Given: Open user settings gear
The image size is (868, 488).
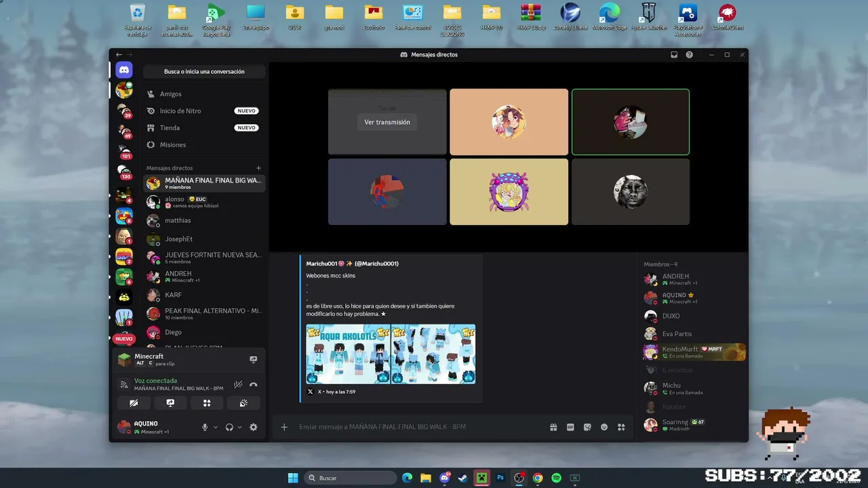Looking at the screenshot, I should click(254, 427).
